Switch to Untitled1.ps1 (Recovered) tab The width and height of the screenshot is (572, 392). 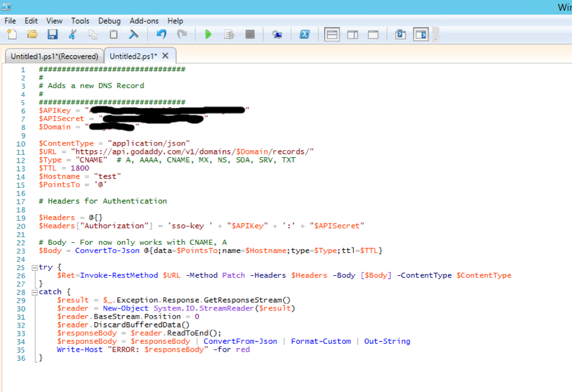[55, 56]
